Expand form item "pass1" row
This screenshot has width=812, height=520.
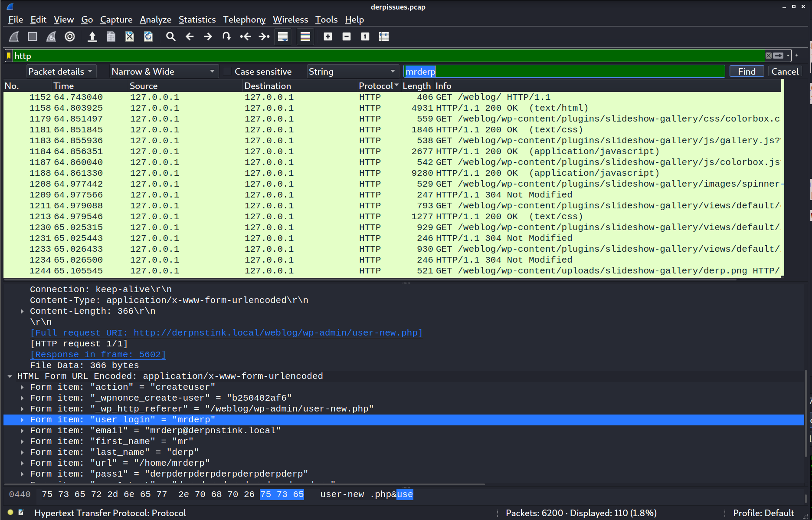pos(22,474)
